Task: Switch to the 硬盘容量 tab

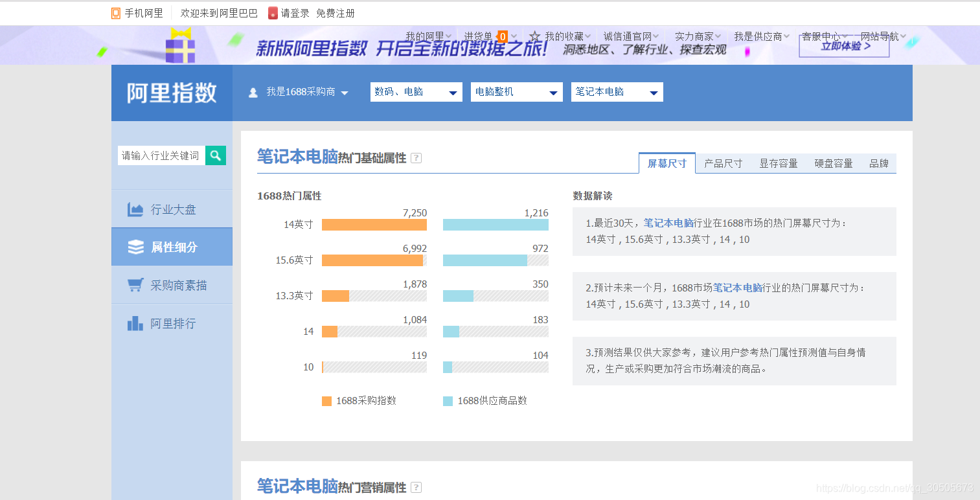Action: point(834,163)
